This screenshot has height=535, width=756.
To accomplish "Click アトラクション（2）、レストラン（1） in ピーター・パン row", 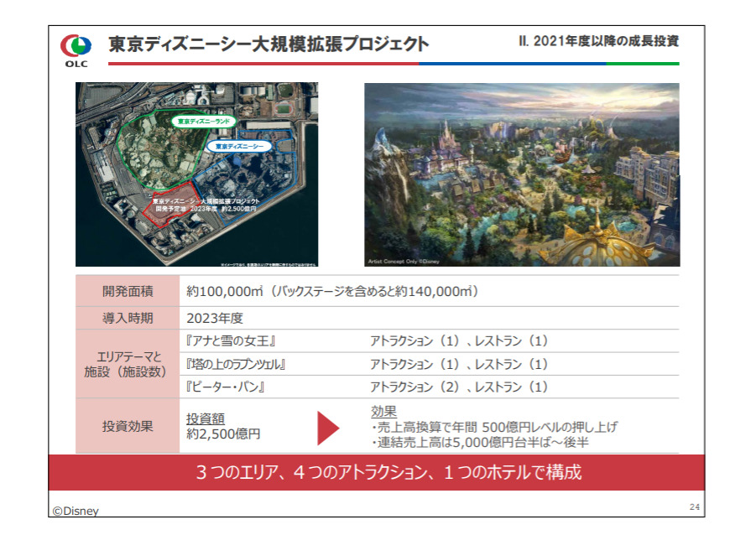I will coord(459,387).
